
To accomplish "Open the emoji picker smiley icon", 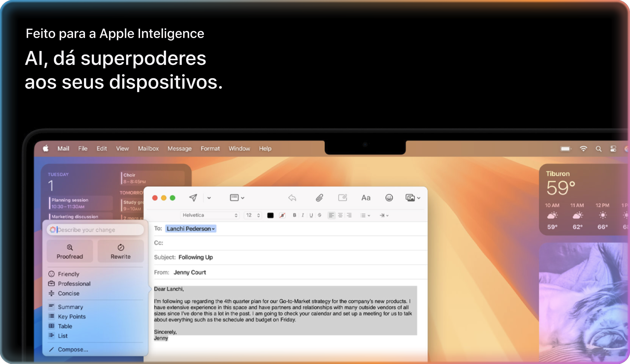I will (389, 198).
